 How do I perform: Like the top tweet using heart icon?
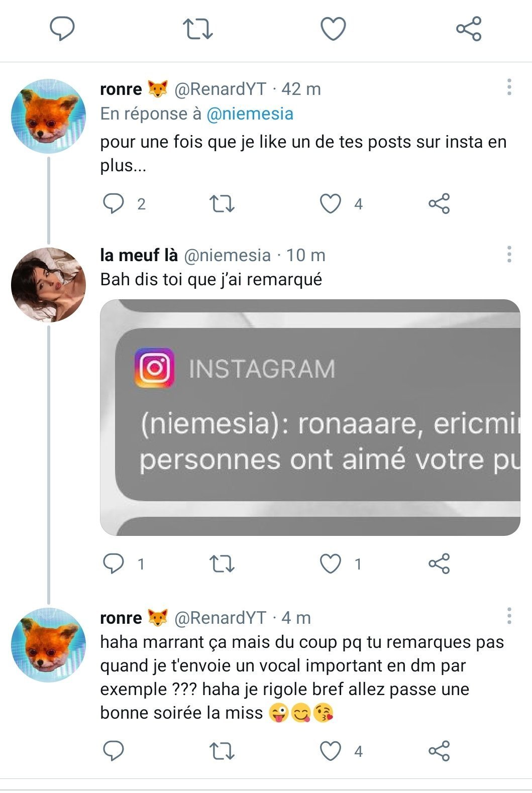[333, 29]
